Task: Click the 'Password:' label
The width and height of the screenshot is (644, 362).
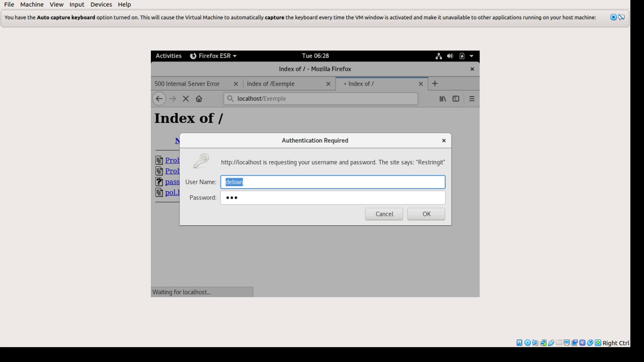Action: (x=203, y=198)
